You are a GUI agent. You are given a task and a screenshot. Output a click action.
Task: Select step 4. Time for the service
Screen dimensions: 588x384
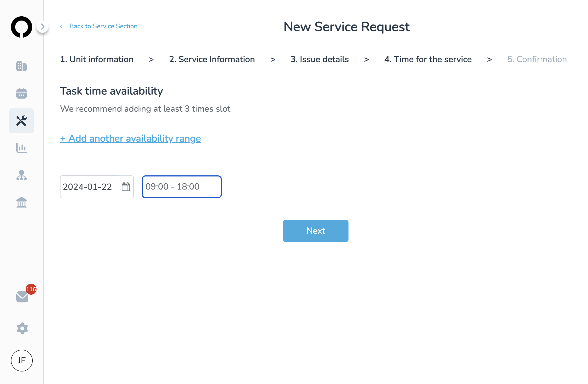coord(428,59)
